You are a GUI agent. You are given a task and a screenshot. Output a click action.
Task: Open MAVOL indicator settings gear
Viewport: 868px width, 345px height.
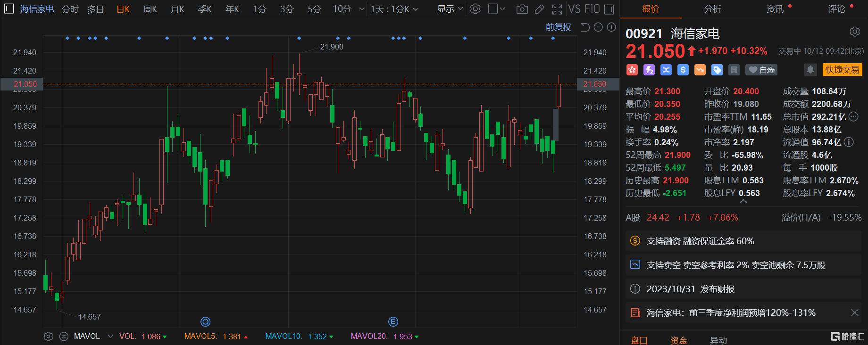tap(48, 337)
